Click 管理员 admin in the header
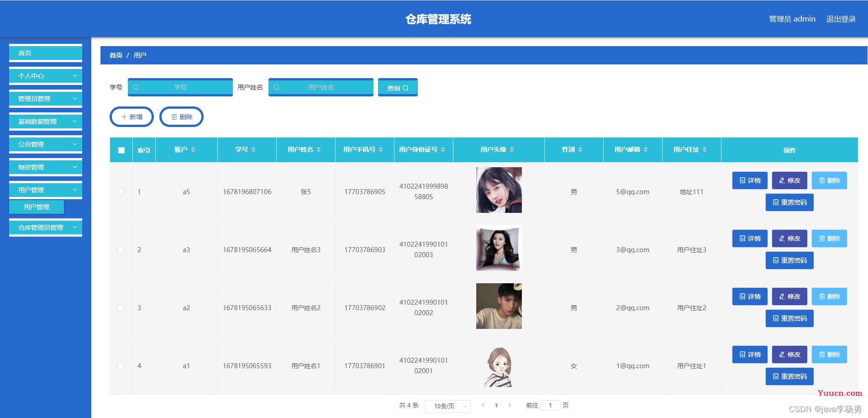This screenshot has width=868, height=418. point(792,19)
